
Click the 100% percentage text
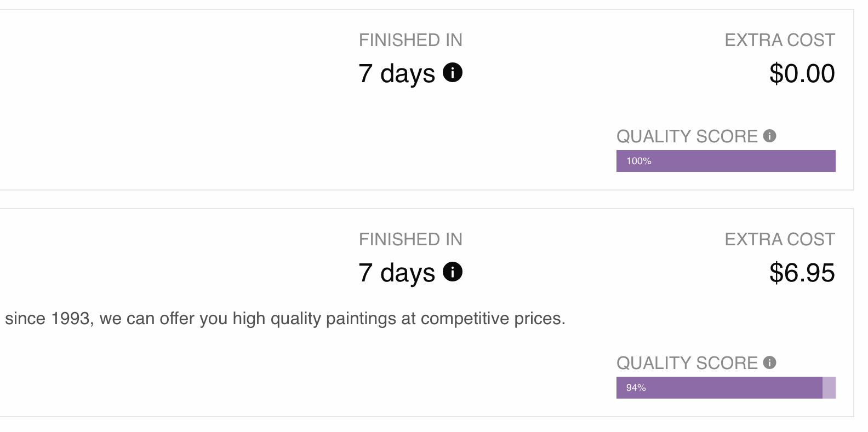(x=639, y=161)
